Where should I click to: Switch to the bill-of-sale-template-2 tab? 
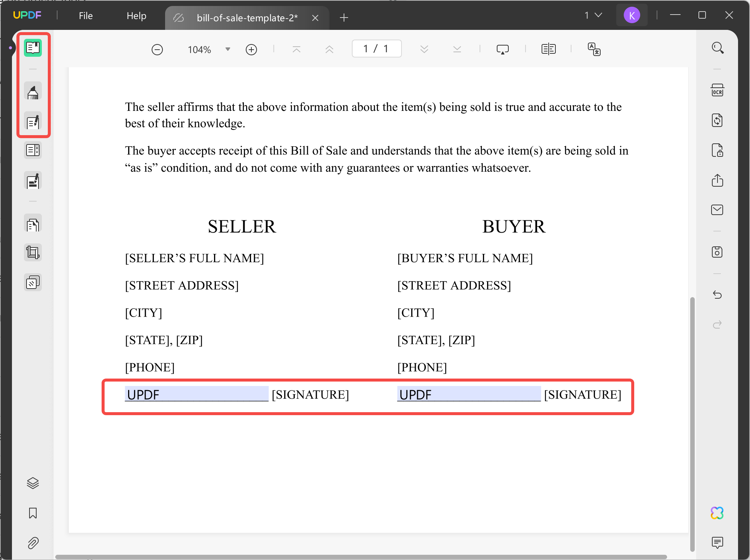[247, 18]
